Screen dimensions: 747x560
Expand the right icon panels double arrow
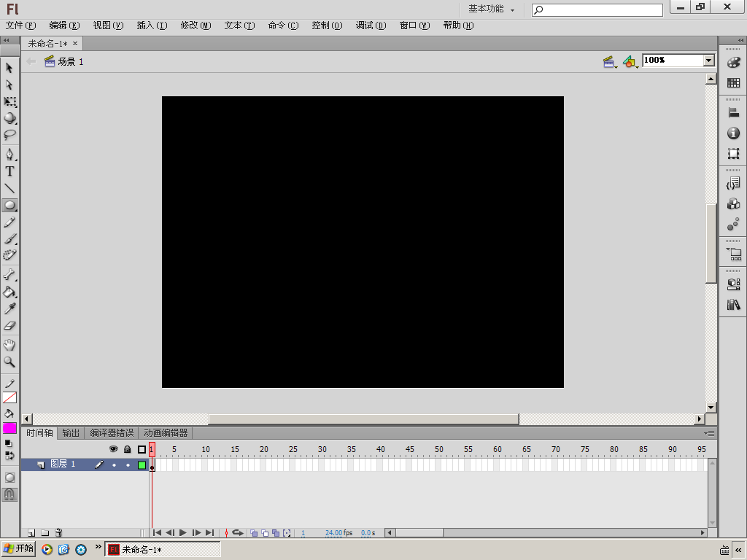pyautogui.click(x=741, y=41)
